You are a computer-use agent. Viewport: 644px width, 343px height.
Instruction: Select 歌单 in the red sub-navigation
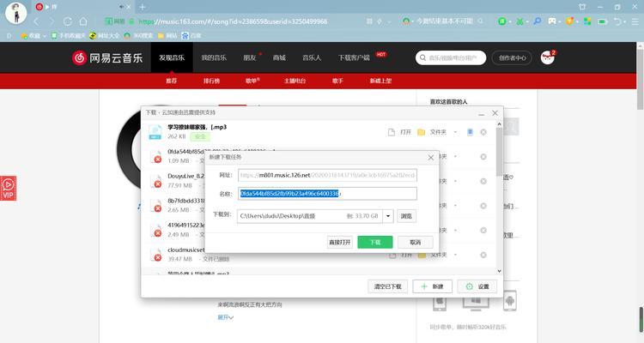click(252, 81)
